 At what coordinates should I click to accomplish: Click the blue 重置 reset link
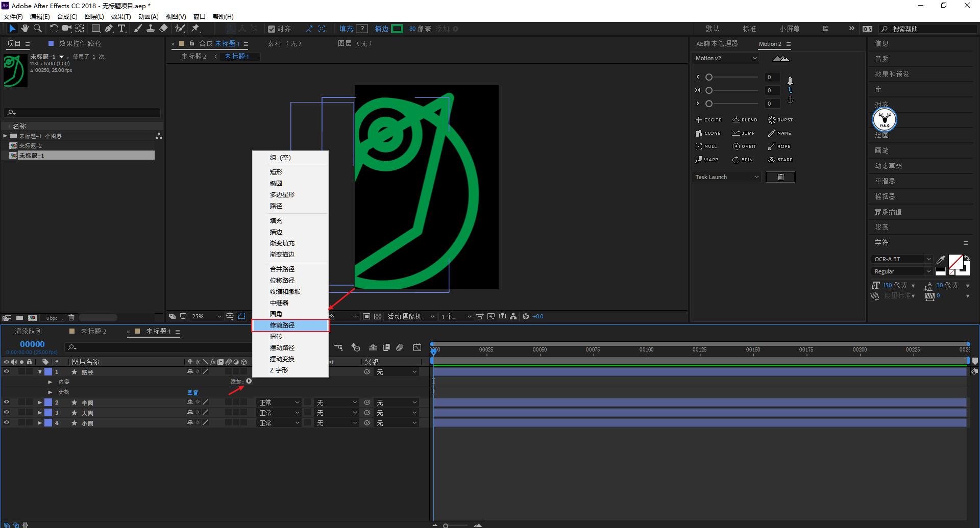click(x=192, y=392)
